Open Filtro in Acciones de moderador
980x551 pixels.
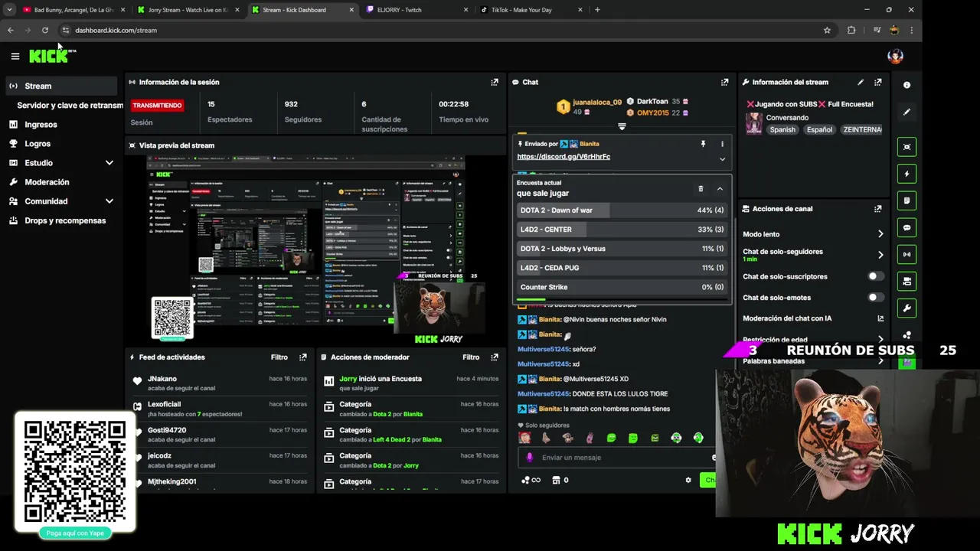tap(471, 357)
